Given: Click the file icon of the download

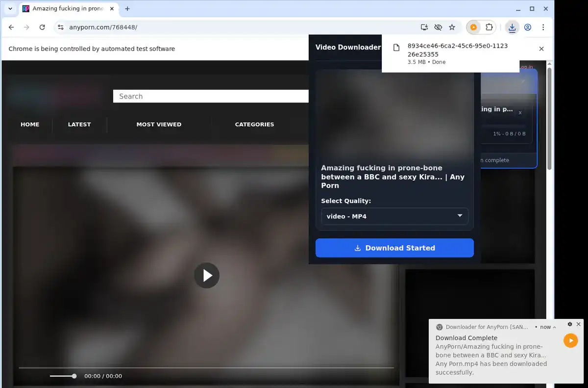Looking at the screenshot, I should (x=396, y=48).
